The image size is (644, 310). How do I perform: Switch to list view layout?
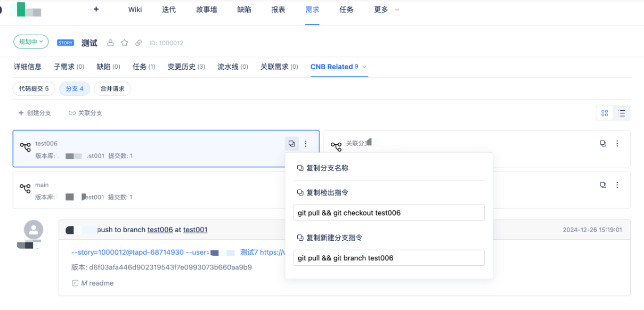pyautogui.click(x=622, y=113)
